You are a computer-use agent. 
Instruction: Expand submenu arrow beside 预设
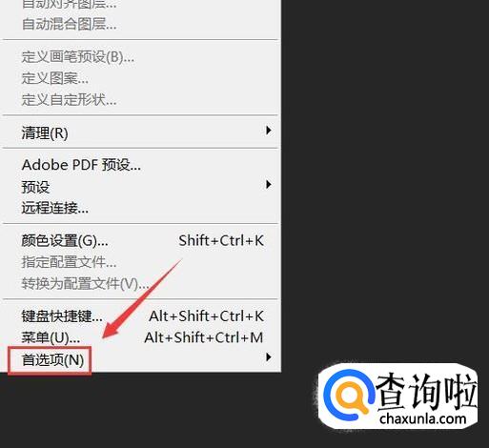tap(269, 185)
